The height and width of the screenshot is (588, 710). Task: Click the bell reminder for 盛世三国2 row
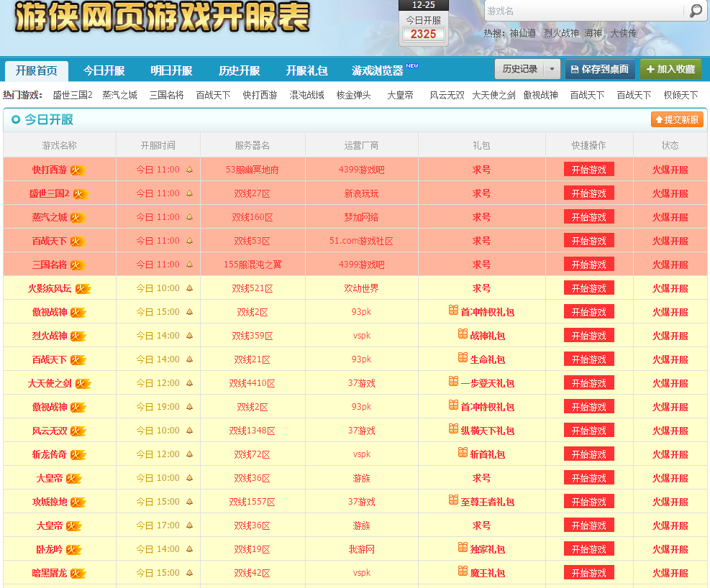(189, 193)
